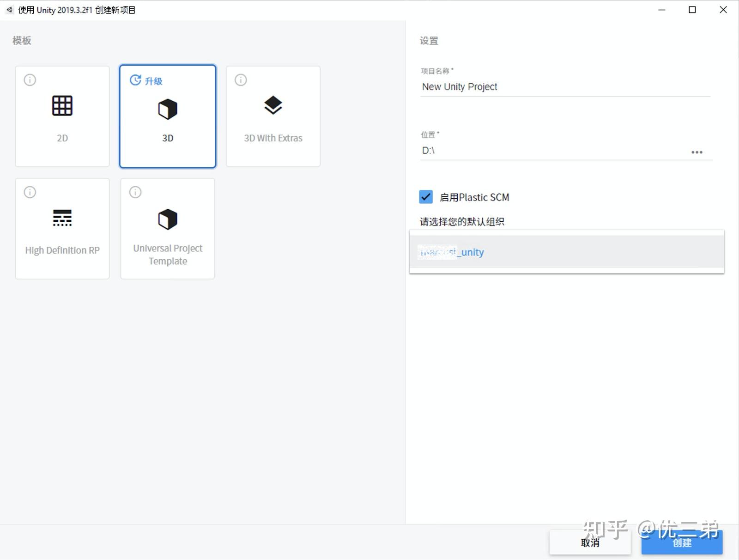Click the info icon on High Definition RP
Image resolution: width=739 pixels, height=560 pixels.
[29, 192]
